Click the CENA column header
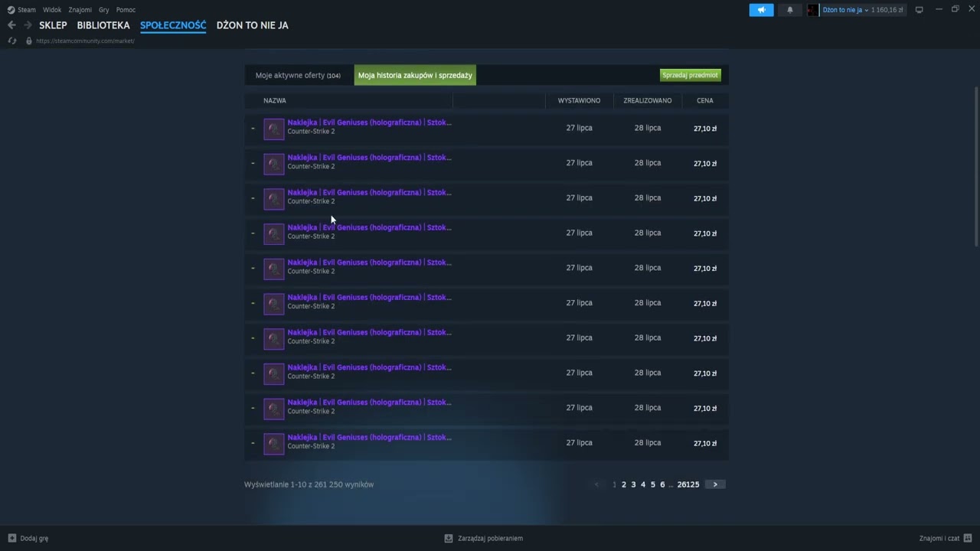 pos(705,100)
